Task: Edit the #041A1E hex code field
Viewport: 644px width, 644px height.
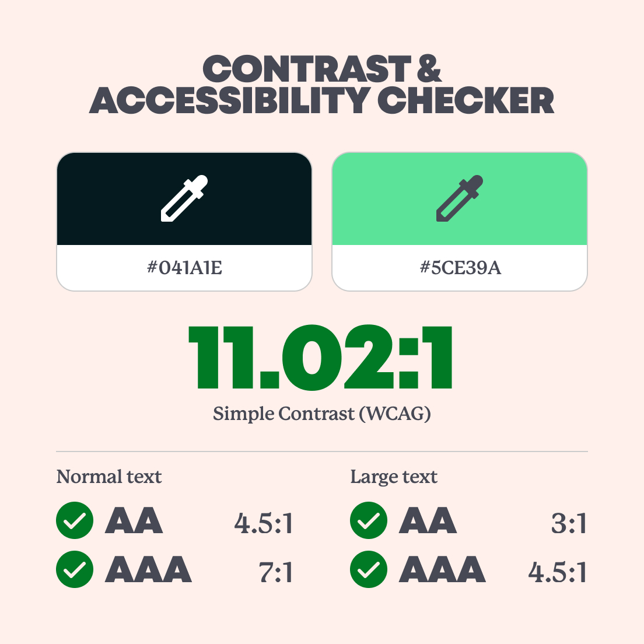Action: pyautogui.click(x=184, y=268)
